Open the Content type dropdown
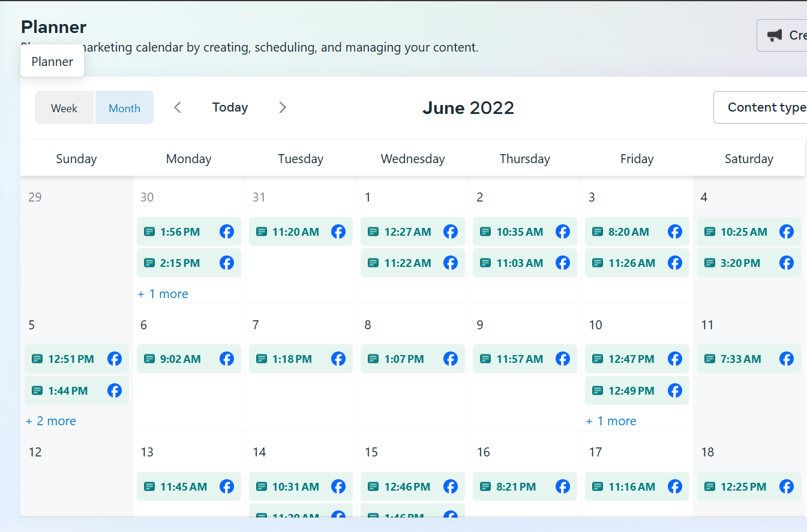This screenshot has height=532, width=807. (762, 107)
